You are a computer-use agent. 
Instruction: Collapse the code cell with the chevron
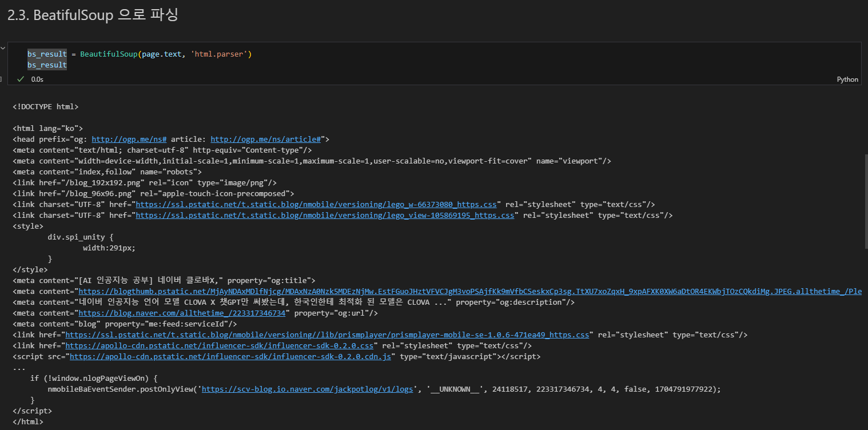point(3,49)
